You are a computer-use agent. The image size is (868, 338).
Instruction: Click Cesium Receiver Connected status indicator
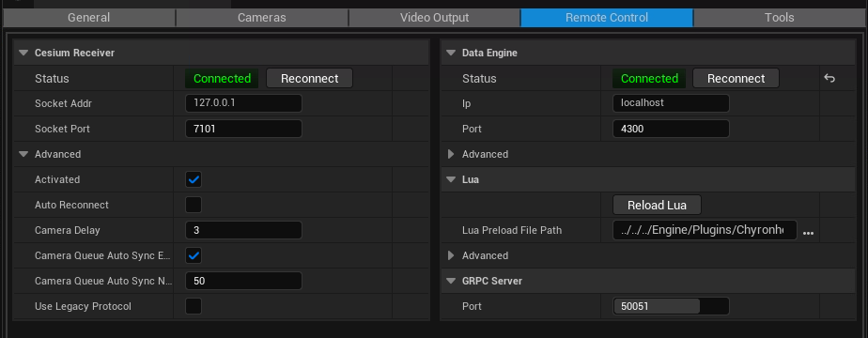point(222,79)
